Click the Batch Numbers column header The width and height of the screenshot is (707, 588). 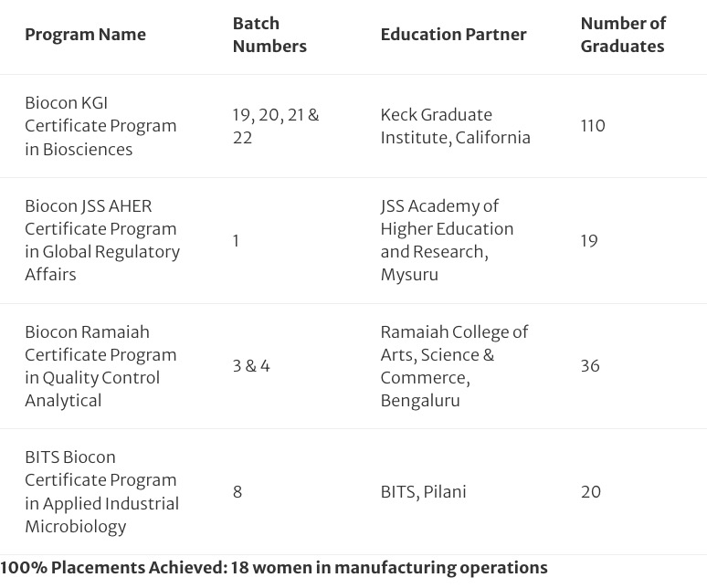coord(269,35)
